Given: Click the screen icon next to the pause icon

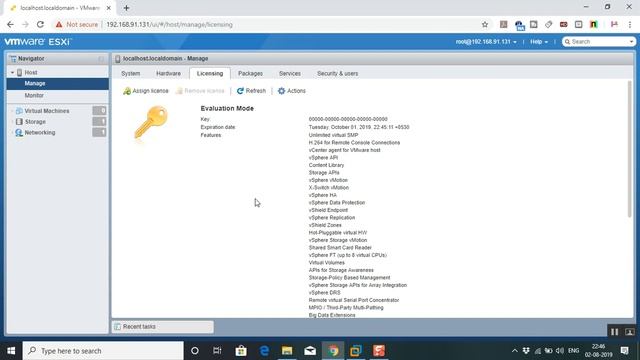Looking at the screenshot, I should (629, 332).
